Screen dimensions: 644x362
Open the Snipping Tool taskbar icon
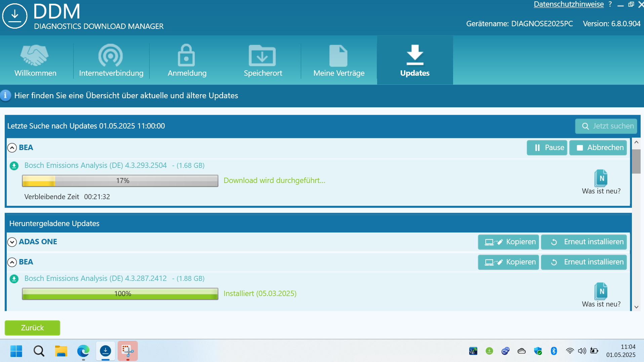128,351
